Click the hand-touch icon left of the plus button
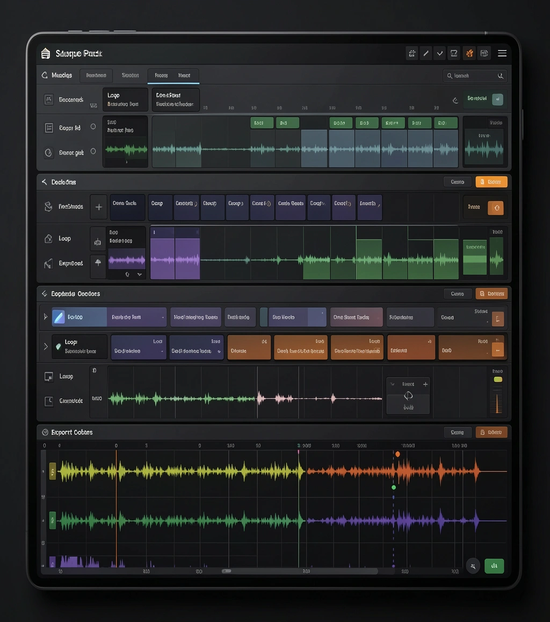The image size is (550, 622). tap(48, 207)
